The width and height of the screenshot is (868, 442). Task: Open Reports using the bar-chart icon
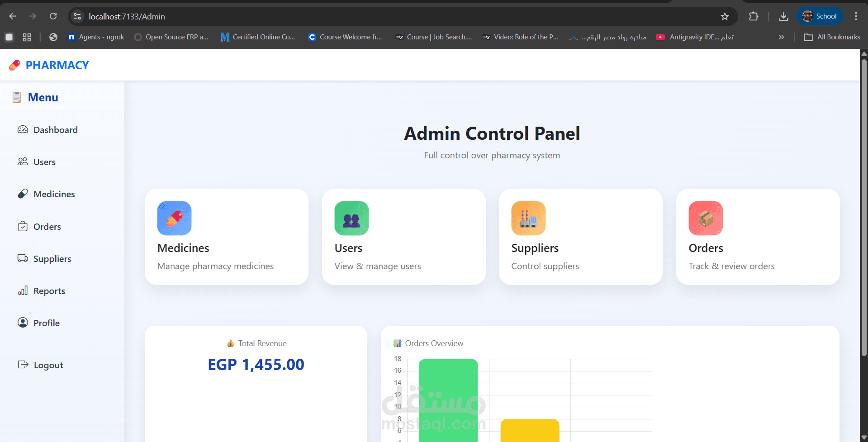[22, 290]
